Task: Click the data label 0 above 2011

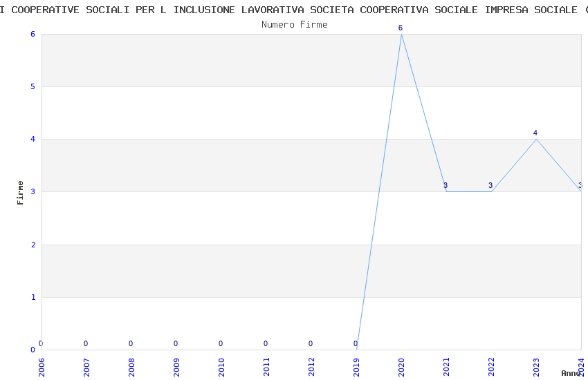Action: 266,343
